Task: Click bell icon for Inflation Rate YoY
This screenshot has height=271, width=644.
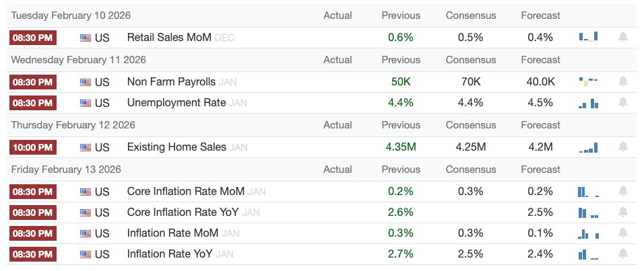Action: (622, 254)
